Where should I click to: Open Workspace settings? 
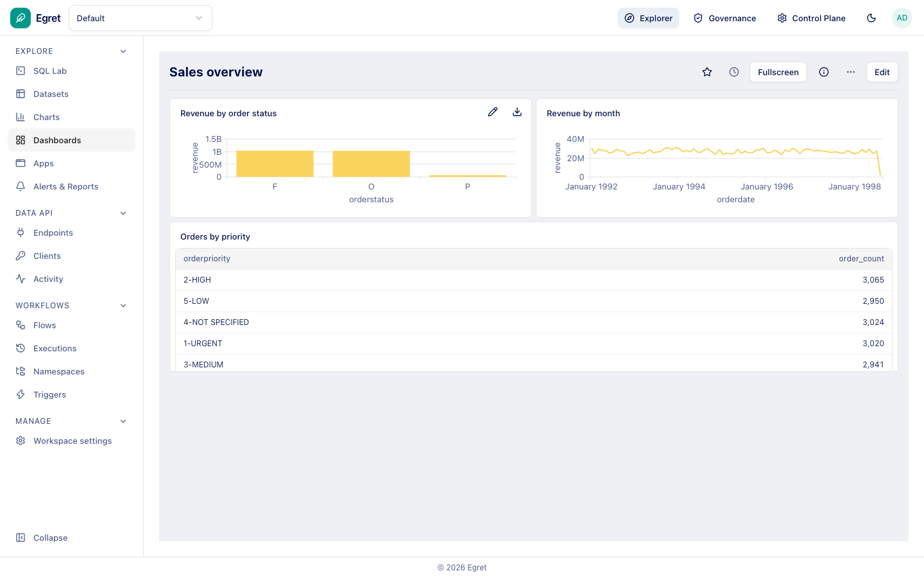point(71,441)
